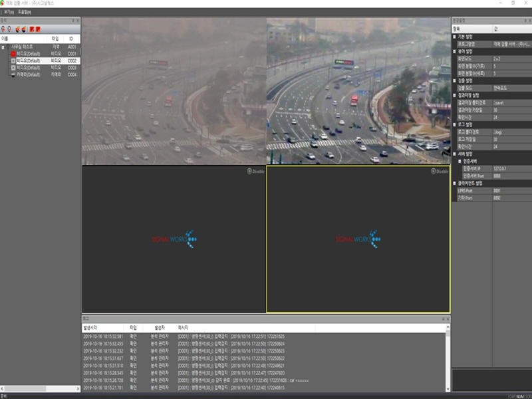
Task: Click the camera icon of device D004
Action: pos(13,74)
